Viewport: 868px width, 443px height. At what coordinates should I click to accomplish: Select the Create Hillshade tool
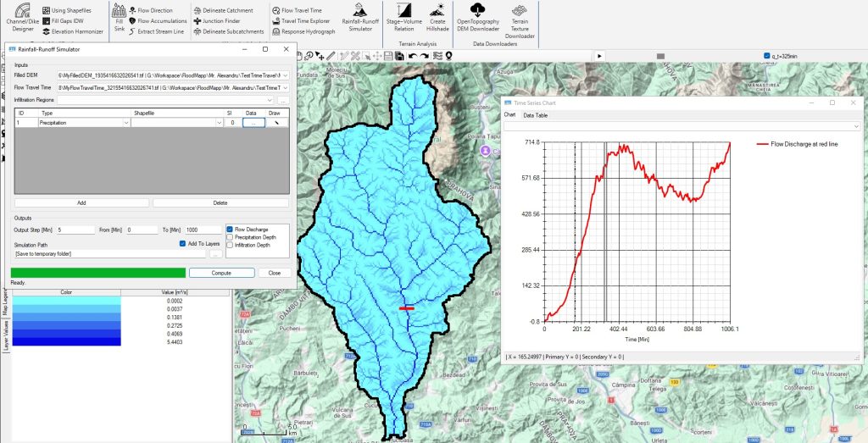[x=437, y=17]
